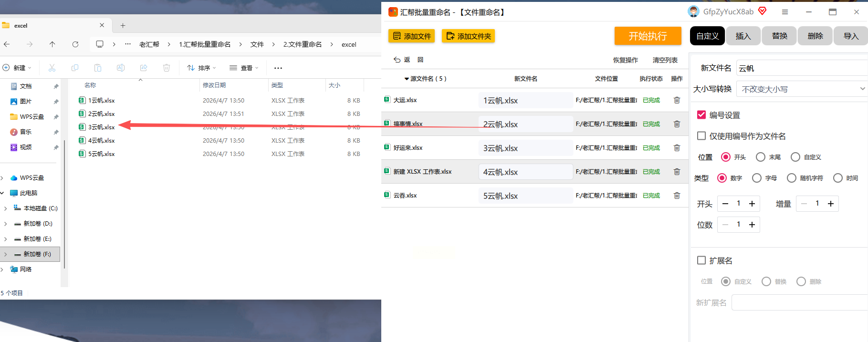
Task: Open the 大小写转换 dropdown
Action: (802, 89)
